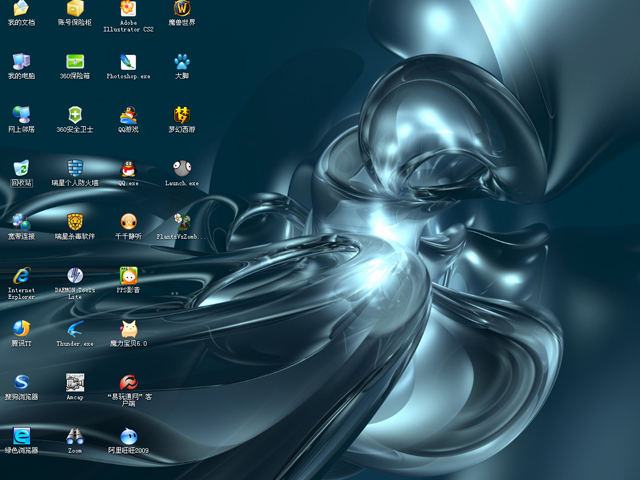The image size is (640, 480).
Task: Click the 回收站 recycle bin icon
Action: pos(21,168)
